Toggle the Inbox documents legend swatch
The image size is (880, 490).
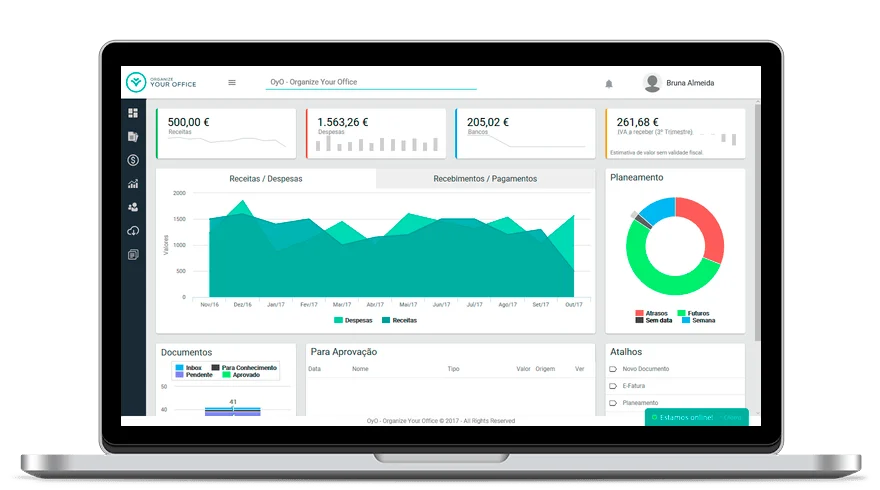(180, 368)
